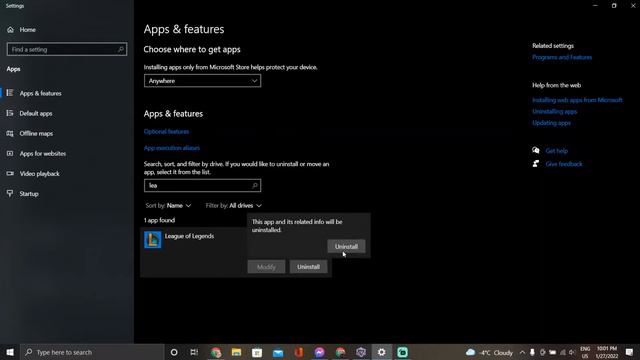Click the Get help link
Image resolution: width=640 pixels, height=360 pixels.
[x=556, y=151]
